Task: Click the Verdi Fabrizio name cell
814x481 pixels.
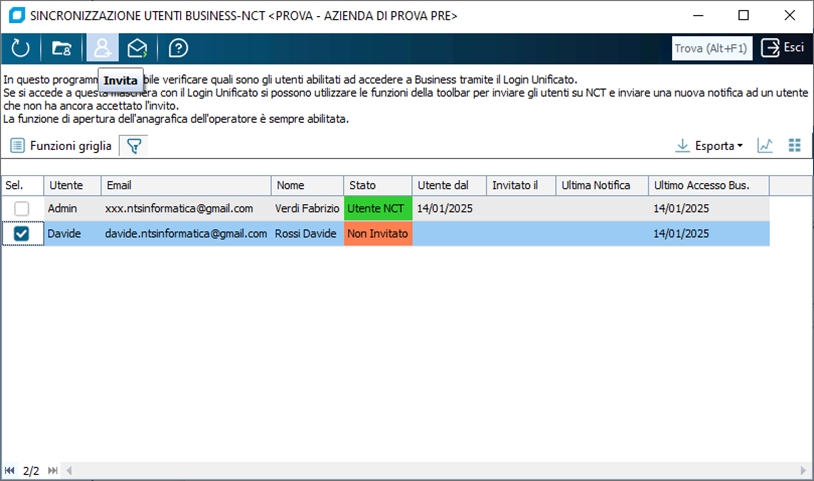Action: pyautogui.click(x=307, y=209)
